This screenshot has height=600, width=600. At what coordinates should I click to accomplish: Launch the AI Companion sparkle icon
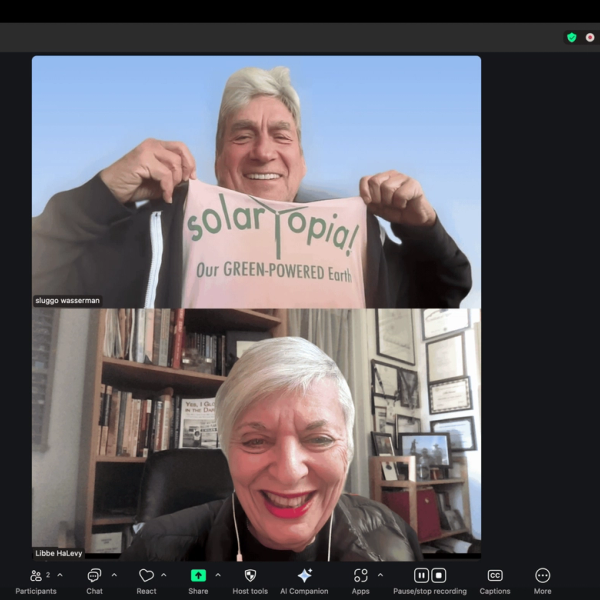tap(305, 575)
